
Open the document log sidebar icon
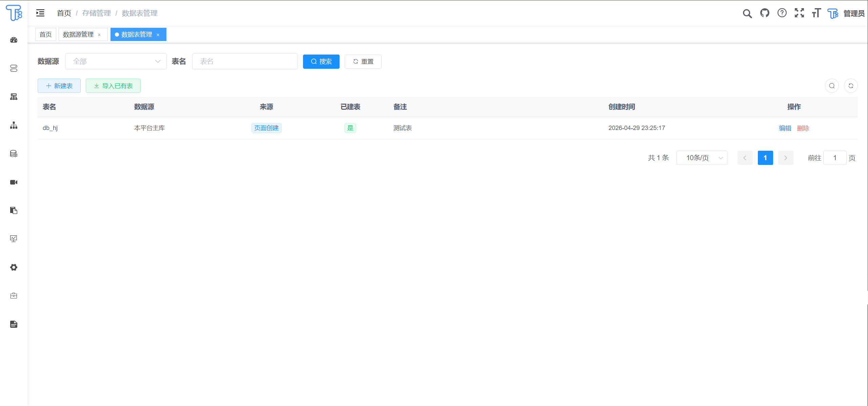[x=14, y=324]
